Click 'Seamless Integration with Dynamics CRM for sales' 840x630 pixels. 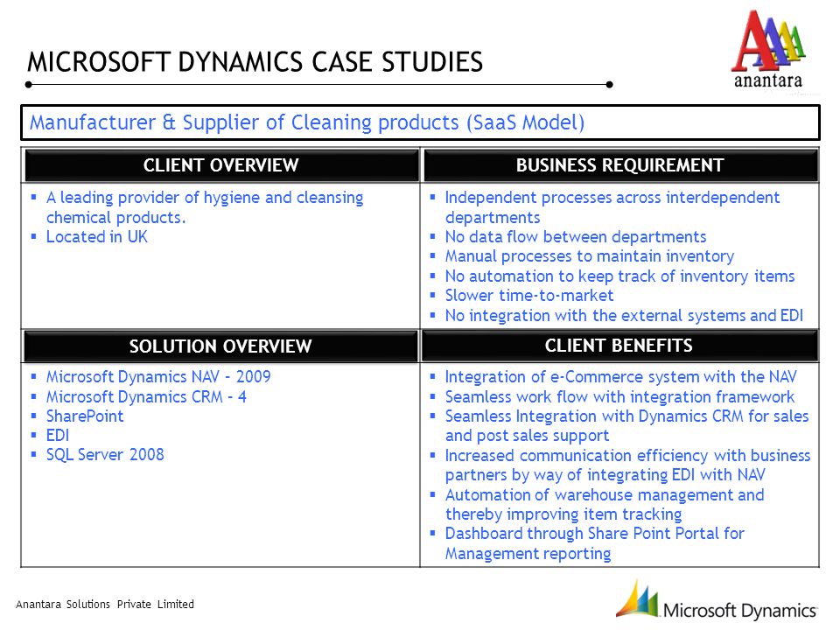[626, 416]
